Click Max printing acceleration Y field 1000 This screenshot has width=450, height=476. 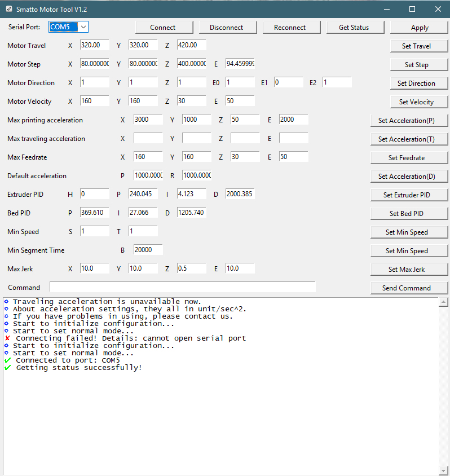click(x=197, y=120)
